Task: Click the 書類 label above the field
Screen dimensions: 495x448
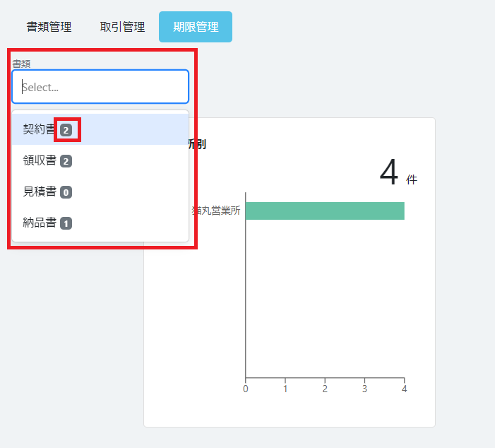Action: 21,64
